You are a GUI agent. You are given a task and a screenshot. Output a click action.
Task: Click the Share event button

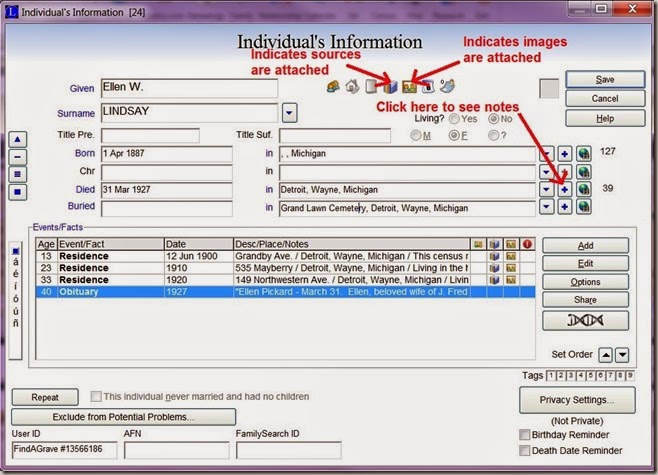(585, 300)
